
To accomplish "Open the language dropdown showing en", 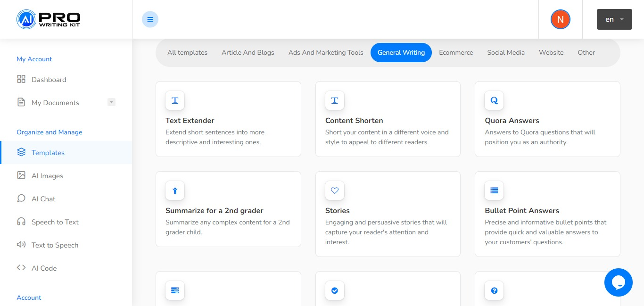I will [x=614, y=19].
